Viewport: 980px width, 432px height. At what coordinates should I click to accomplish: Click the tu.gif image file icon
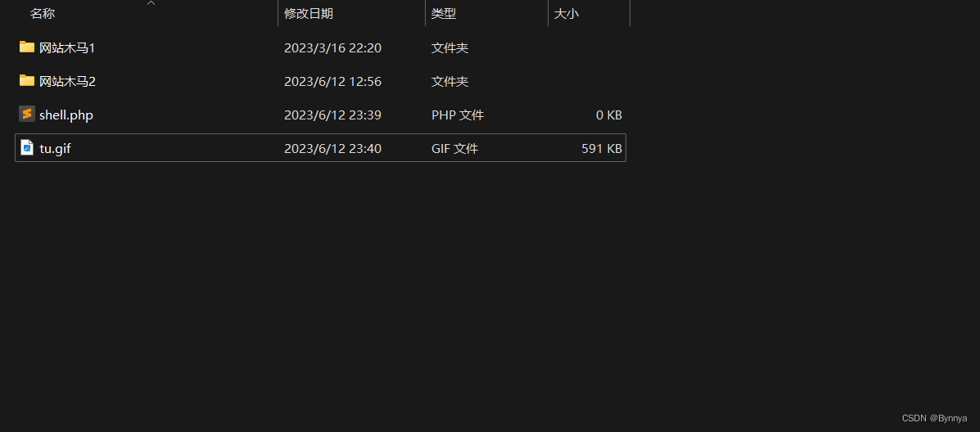click(x=27, y=148)
